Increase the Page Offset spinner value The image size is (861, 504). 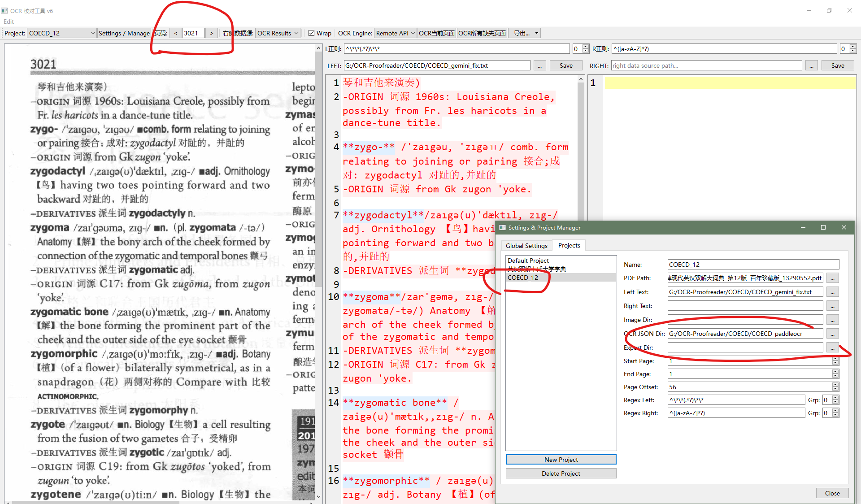coord(835,385)
